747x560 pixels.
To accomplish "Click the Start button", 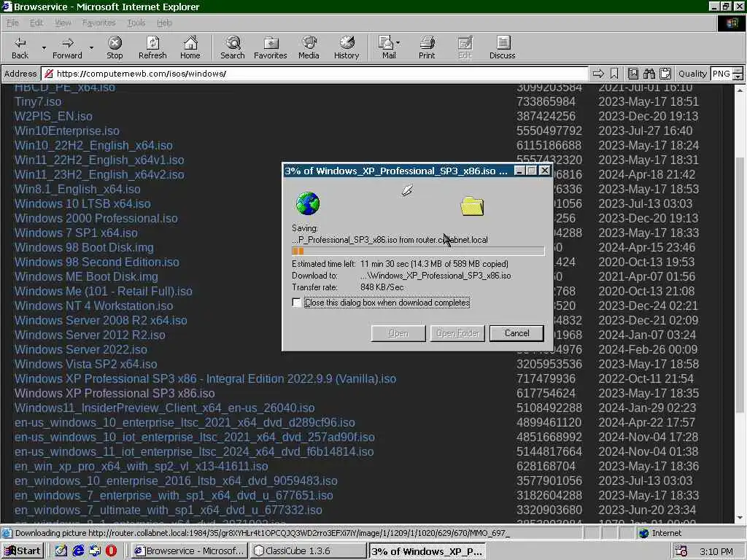I will pos(23,551).
